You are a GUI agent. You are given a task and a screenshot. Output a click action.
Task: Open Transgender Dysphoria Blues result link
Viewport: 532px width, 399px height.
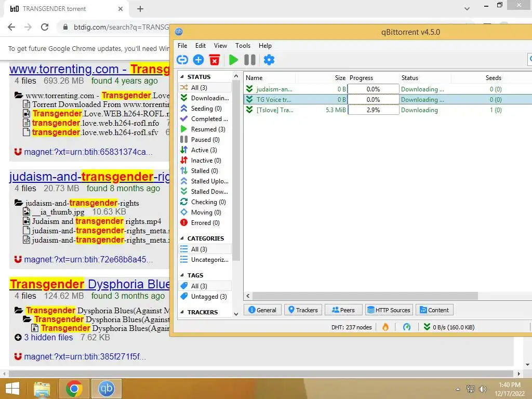(89, 284)
